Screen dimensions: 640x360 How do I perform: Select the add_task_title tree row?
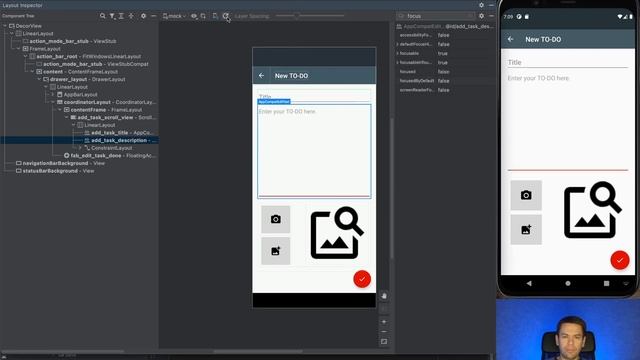[118, 133]
